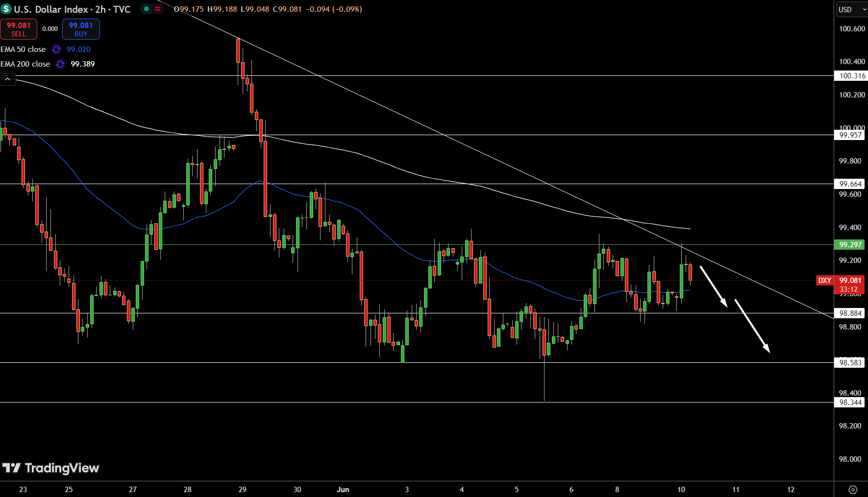Click the 100.600 price axis value
The image size is (868, 497).
click(852, 29)
